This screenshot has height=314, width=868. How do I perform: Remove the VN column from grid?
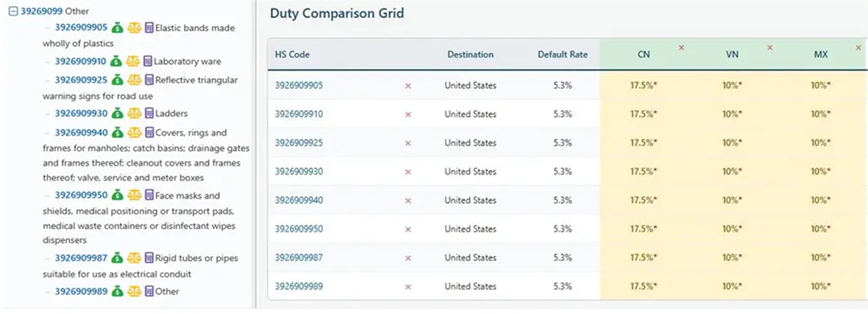point(769,48)
